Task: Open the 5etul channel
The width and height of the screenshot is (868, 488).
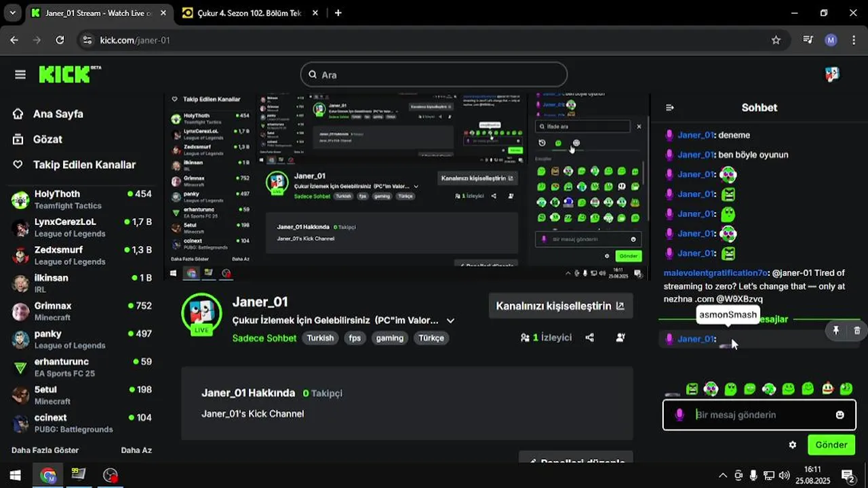Action: [x=81, y=395]
